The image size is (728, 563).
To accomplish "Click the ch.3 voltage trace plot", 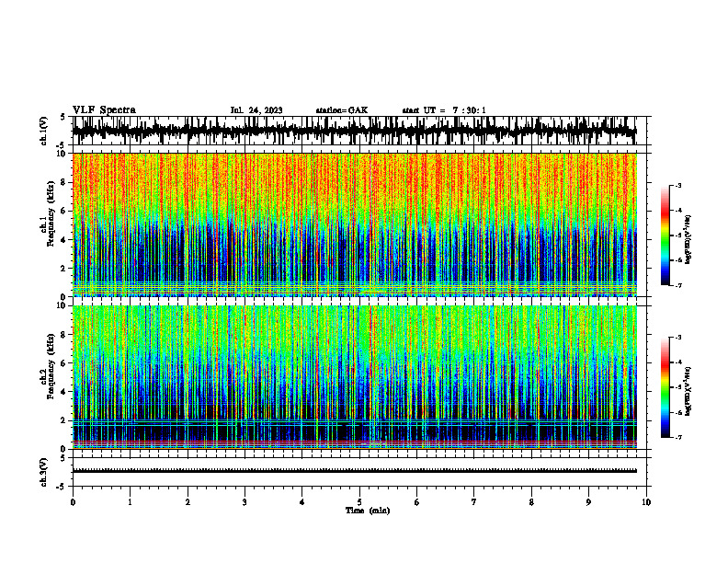I will (359, 472).
